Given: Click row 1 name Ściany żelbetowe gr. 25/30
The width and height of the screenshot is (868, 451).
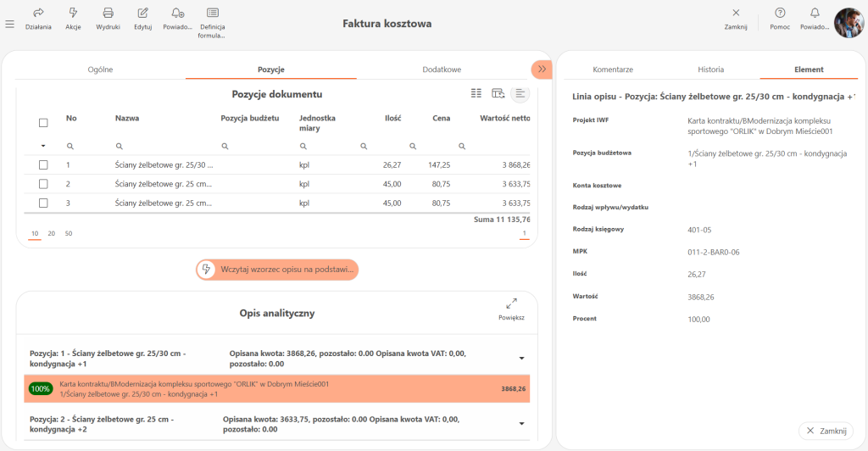Looking at the screenshot, I should point(164,165).
